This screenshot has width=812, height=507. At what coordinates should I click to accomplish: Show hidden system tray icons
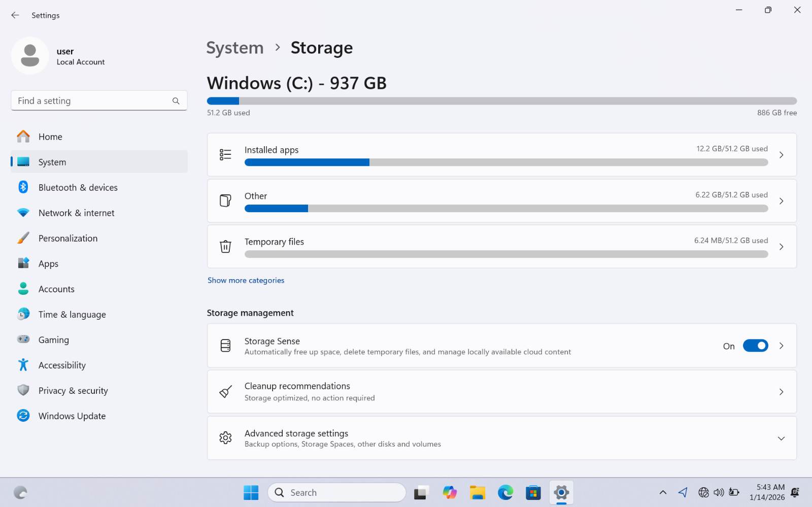(x=663, y=492)
